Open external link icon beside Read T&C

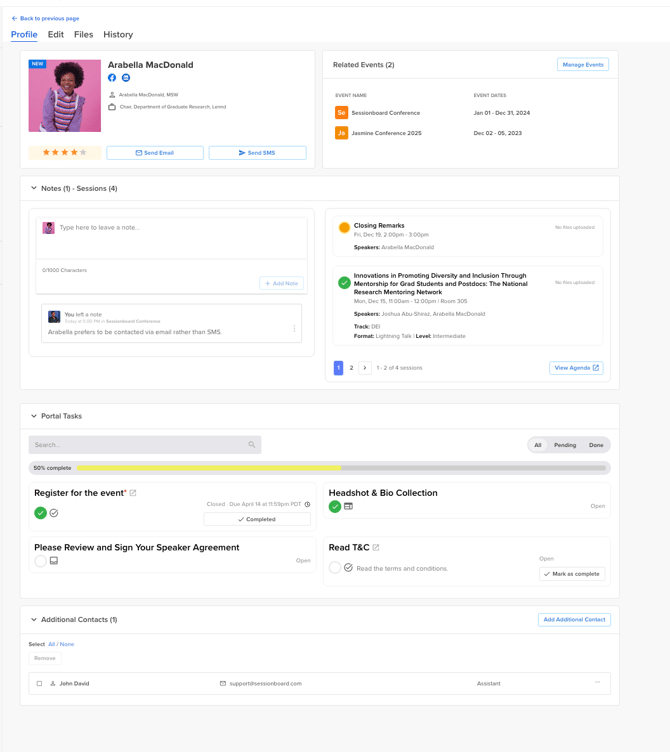point(376,547)
